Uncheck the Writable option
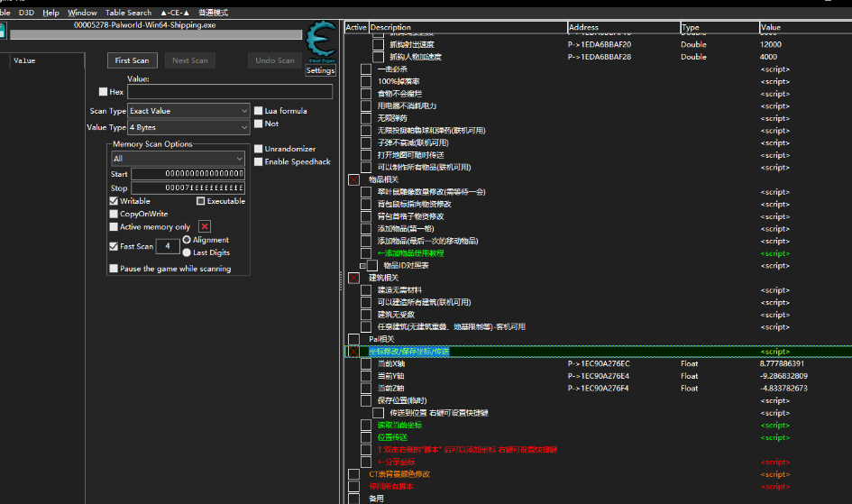Image resolution: width=852 pixels, height=504 pixels. point(114,201)
